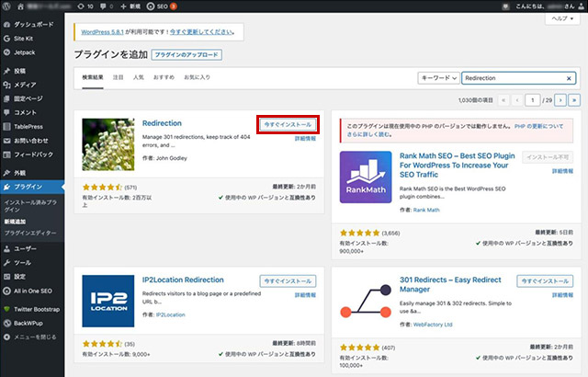Viewport: 588px width, 377px height.
Task: Click the RankMath plugin logo thumbnail
Action: (366, 177)
